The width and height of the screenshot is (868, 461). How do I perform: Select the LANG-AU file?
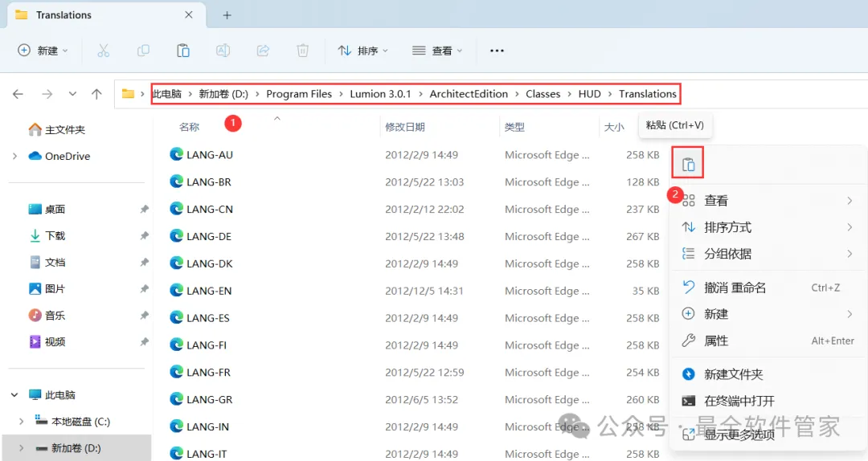click(201, 155)
